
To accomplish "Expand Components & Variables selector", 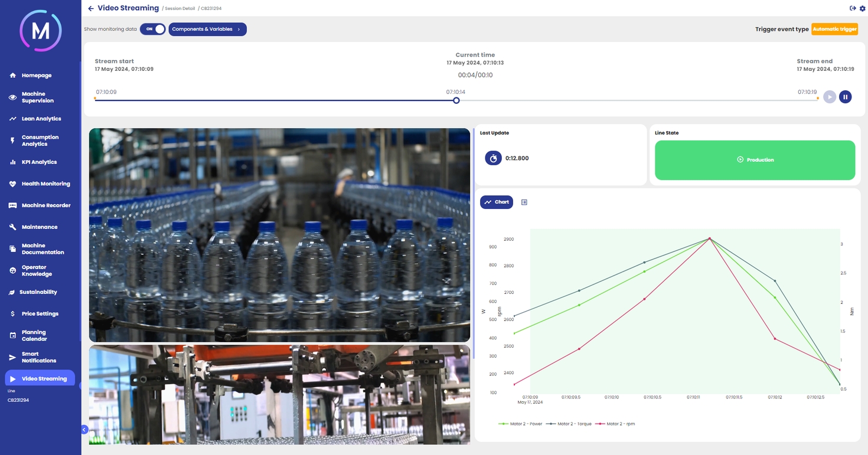I will tap(207, 29).
